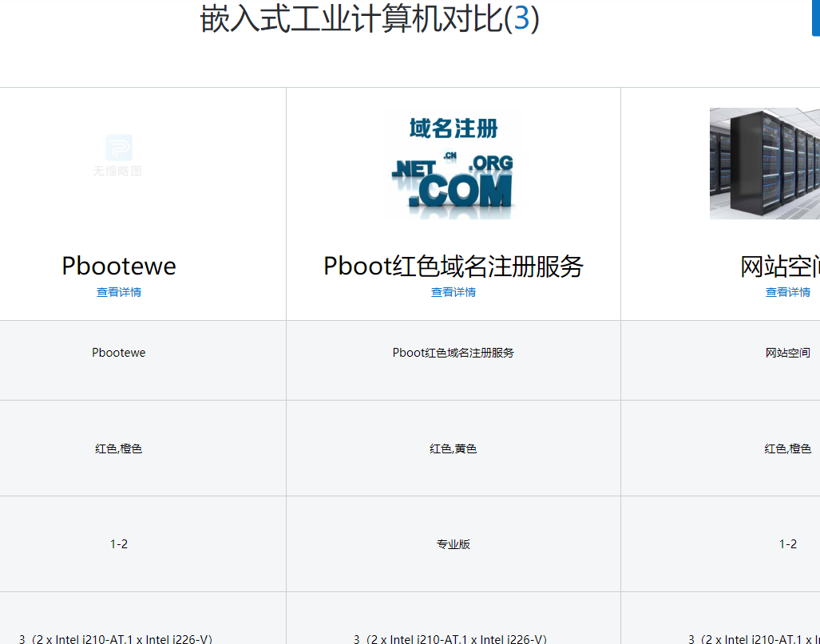Click the 红色,橙色 color cell for Pbootewe

pyautogui.click(x=118, y=448)
